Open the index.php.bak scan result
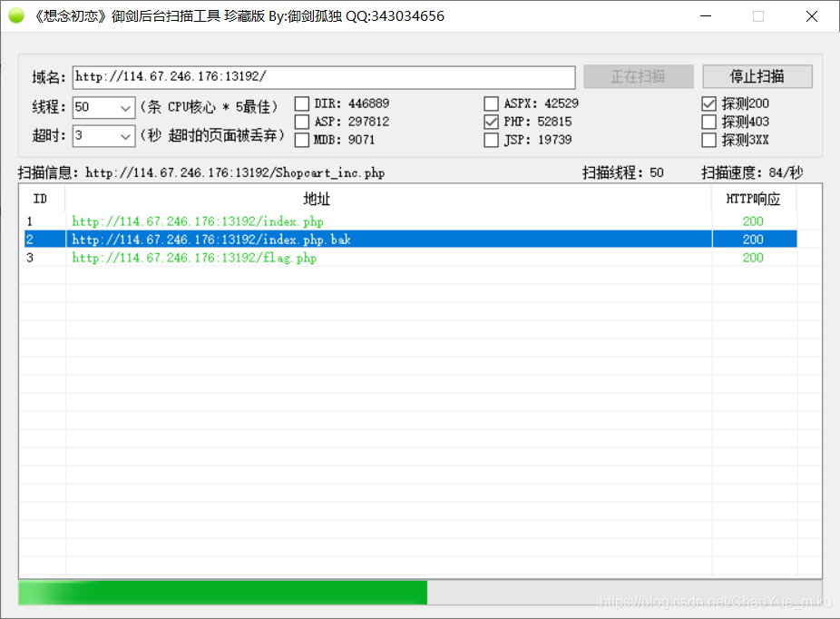The image size is (840, 619). pos(209,240)
